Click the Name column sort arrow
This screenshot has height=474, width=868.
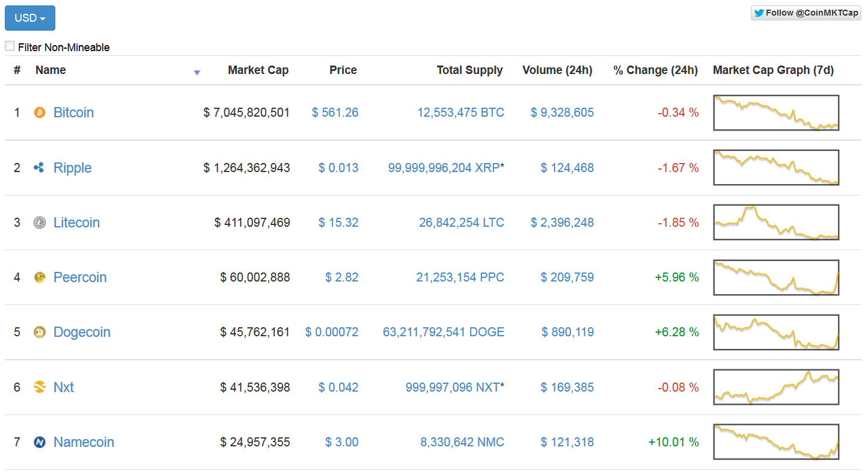click(197, 73)
